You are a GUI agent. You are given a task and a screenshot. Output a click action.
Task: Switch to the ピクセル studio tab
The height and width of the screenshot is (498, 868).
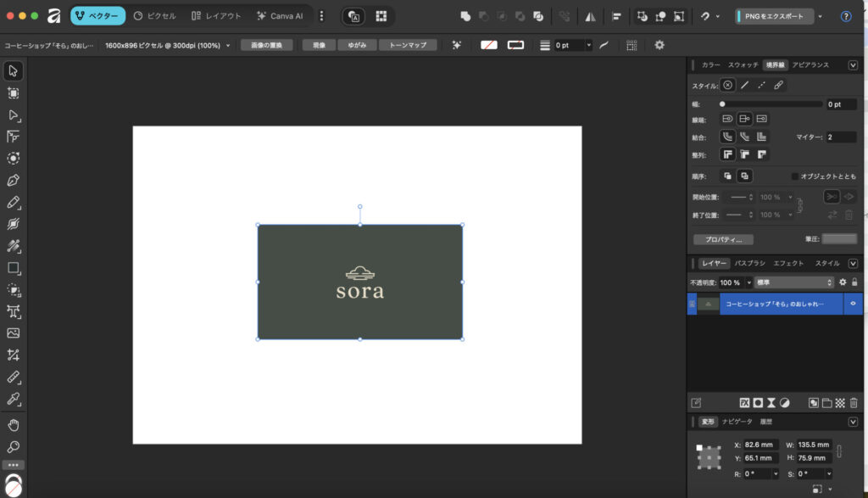155,16
